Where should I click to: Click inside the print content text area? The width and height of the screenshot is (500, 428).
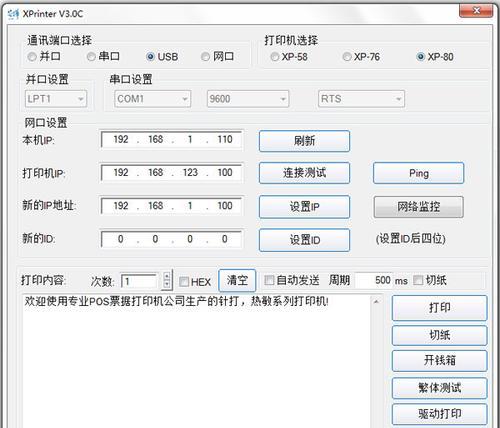click(197, 361)
